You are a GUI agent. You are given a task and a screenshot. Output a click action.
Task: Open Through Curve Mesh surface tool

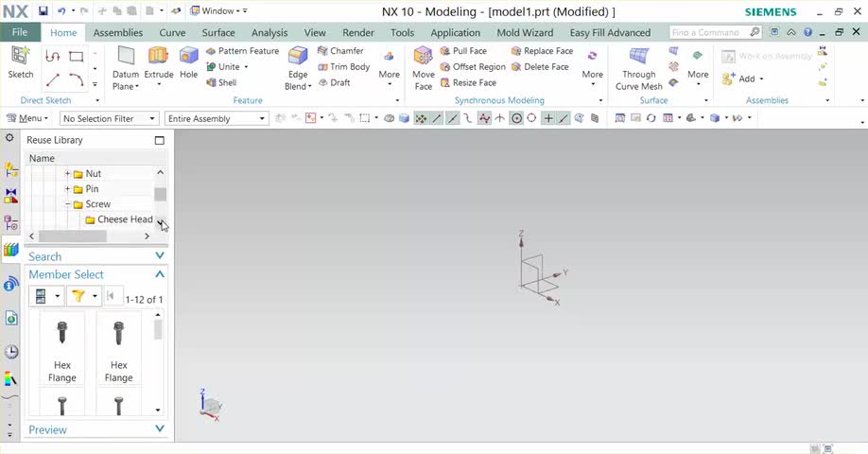pyautogui.click(x=639, y=68)
